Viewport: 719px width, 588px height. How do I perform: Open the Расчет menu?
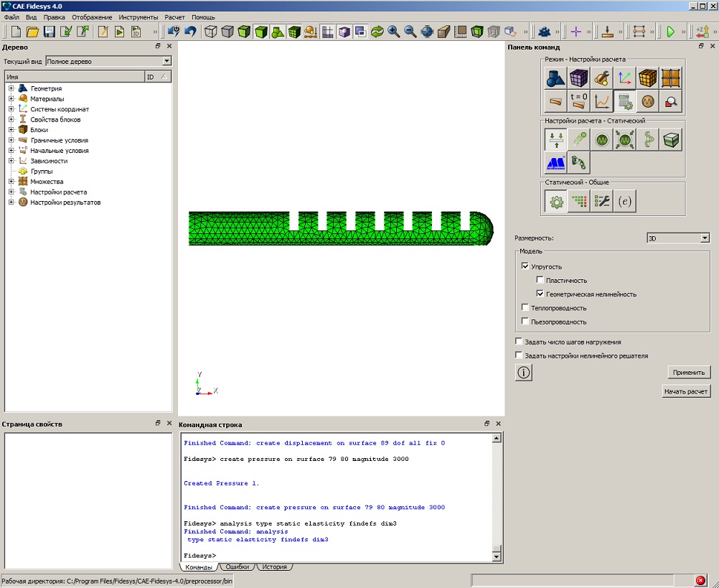point(174,17)
